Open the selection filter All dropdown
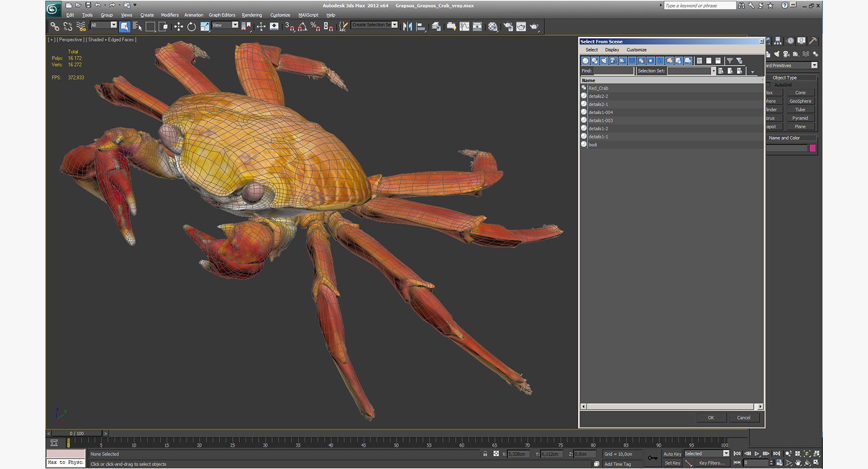The height and width of the screenshot is (469, 868). (113, 25)
